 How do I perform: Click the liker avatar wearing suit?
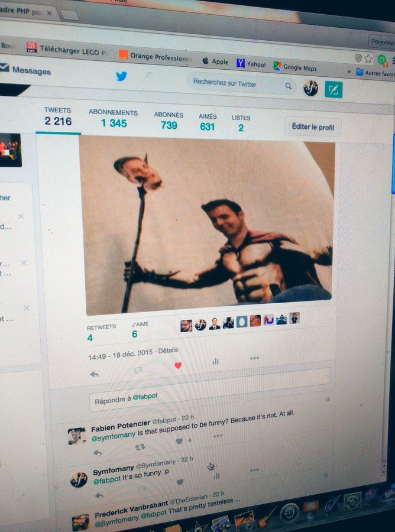[214, 323]
